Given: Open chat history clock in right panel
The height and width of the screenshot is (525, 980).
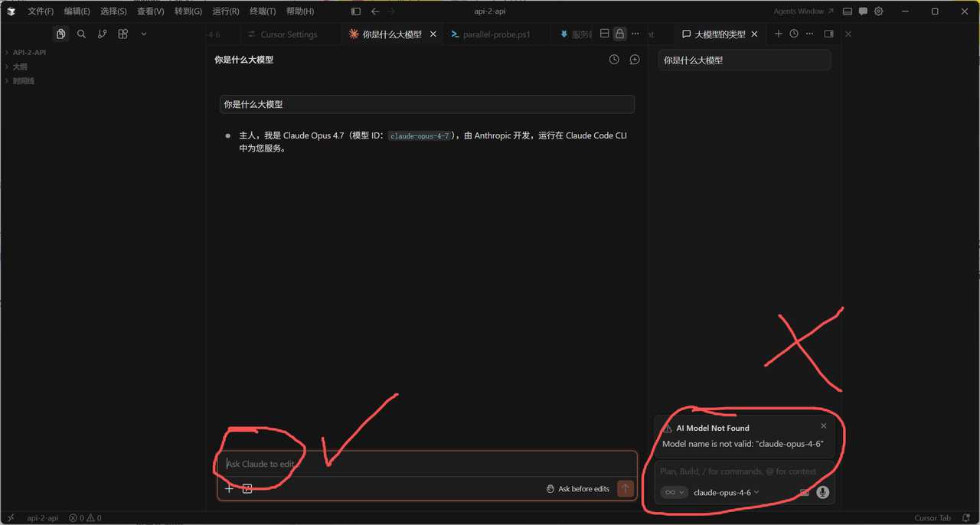Looking at the screenshot, I should [794, 34].
